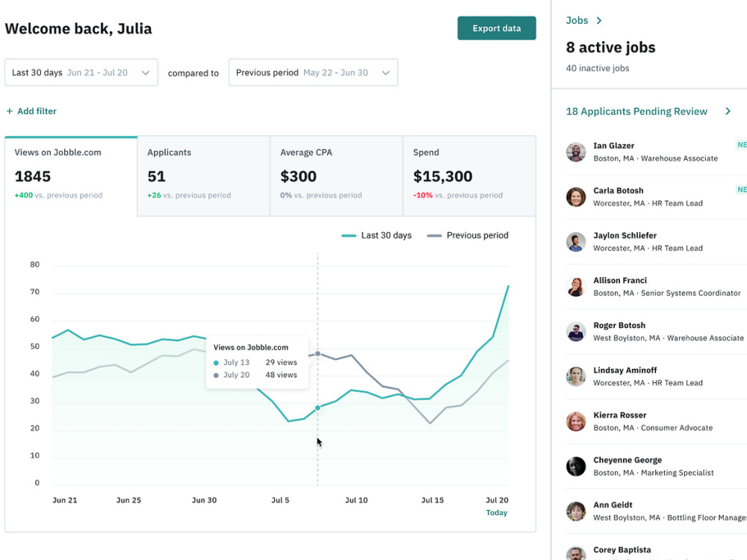The height and width of the screenshot is (560, 747).
Task: Open applicant Ian Glazer name
Action: tap(613, 146)
